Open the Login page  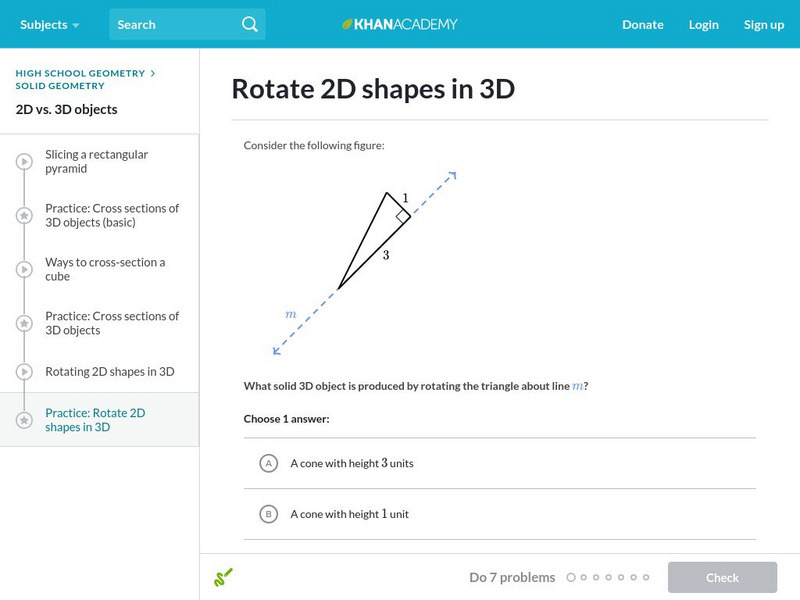[703, 24]
